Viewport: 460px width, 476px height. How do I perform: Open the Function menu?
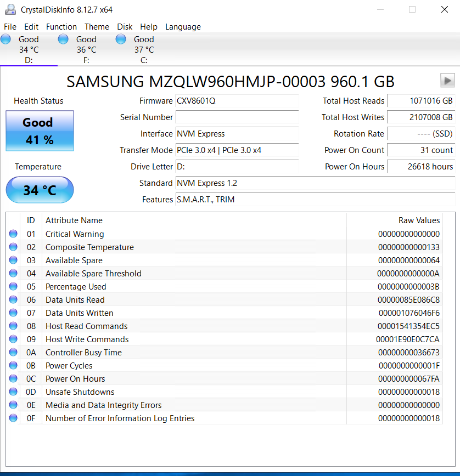tap(61, 27)
